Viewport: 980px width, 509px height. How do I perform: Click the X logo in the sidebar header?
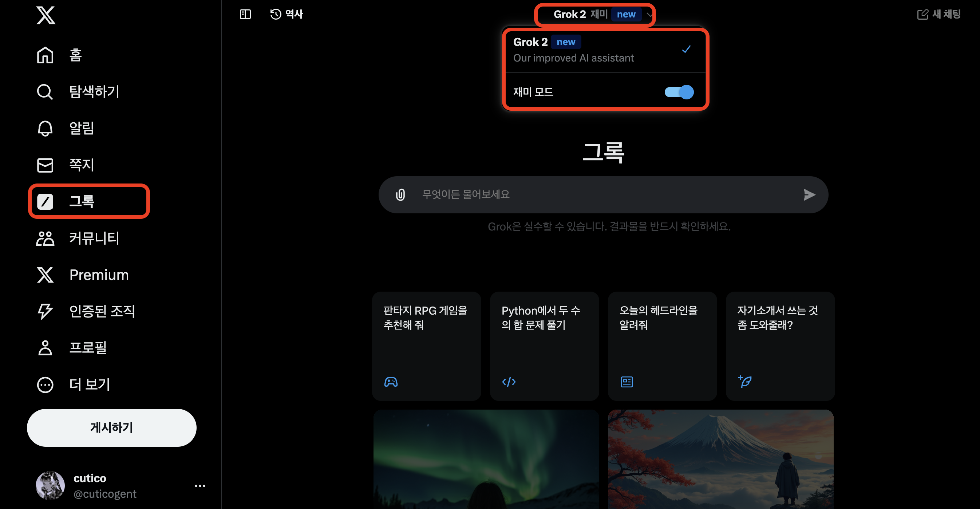tap(46, 15)
